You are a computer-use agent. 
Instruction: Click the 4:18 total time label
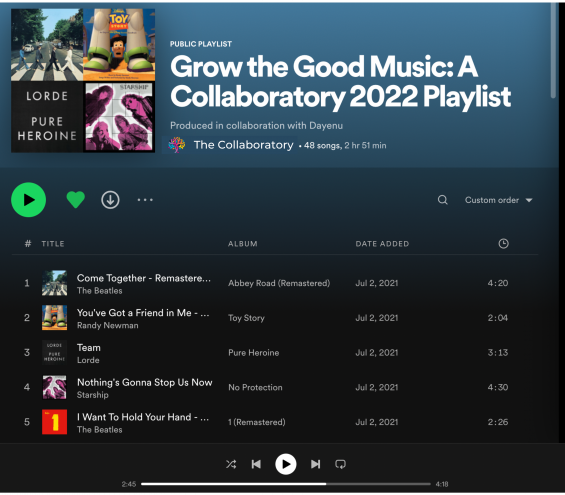[442, 484]
